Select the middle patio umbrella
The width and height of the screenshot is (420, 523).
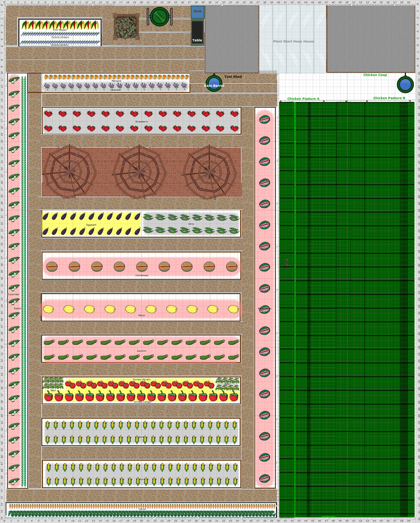(x=139, y=172)
